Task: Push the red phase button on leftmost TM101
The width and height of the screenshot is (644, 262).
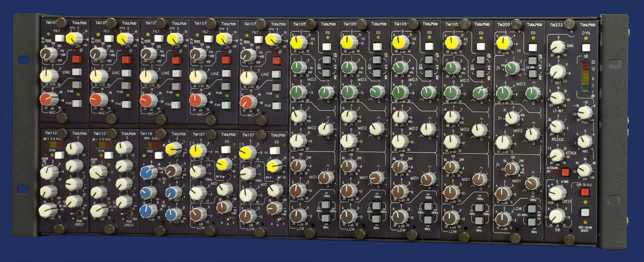Action: [76, 59]
